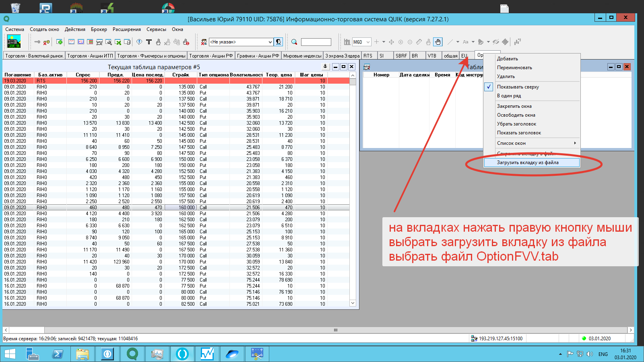The image size is (644, 362).
Task: Click the green connection indicator in status bar
Action: click(x=584, y=339)
